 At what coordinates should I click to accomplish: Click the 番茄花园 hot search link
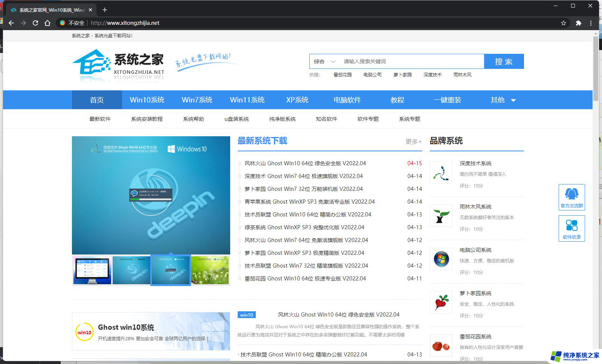tap(342, 75)
